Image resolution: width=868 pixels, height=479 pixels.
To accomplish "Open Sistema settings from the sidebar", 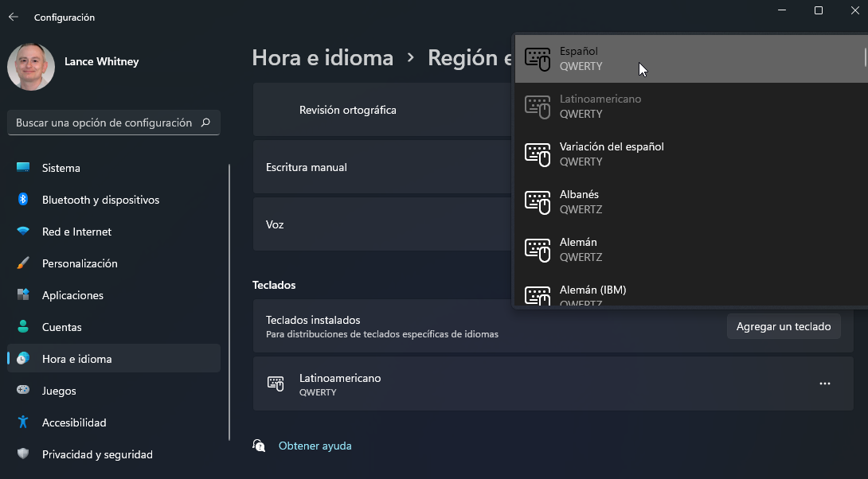I will (61, 168).
